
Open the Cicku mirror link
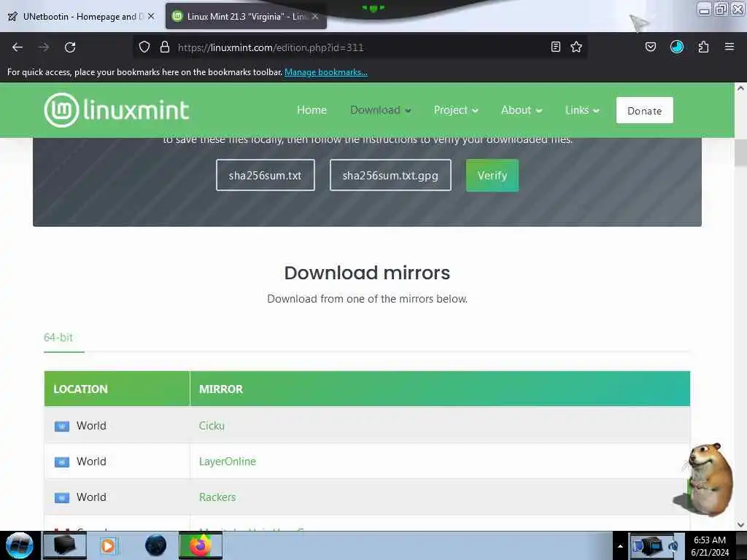[x=212, y=426]
